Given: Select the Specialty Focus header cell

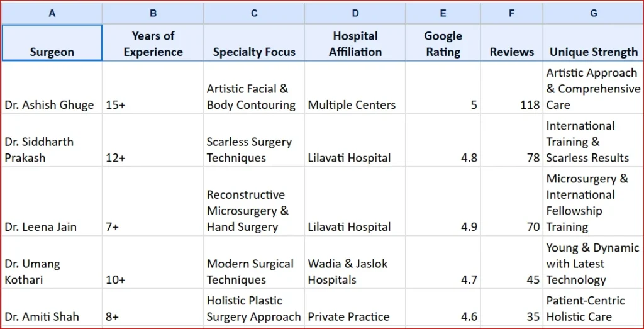Looking at the screenshot, I should pos(254,43).
